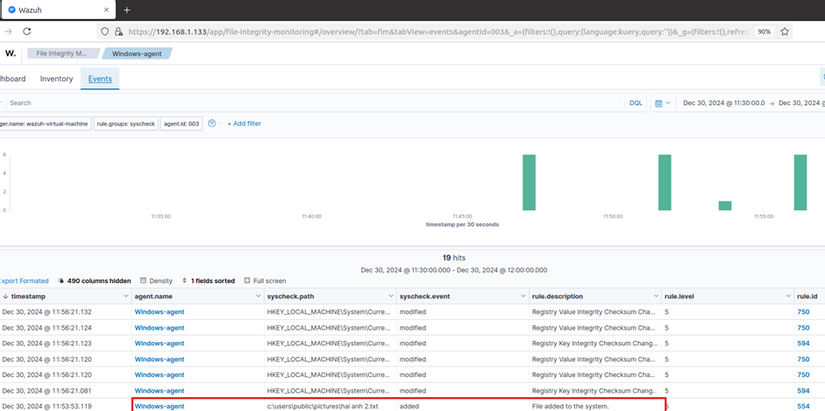Click the short histogram bar before 11:55:00
This screenshot has width=825, height=411.
point(725,206)
